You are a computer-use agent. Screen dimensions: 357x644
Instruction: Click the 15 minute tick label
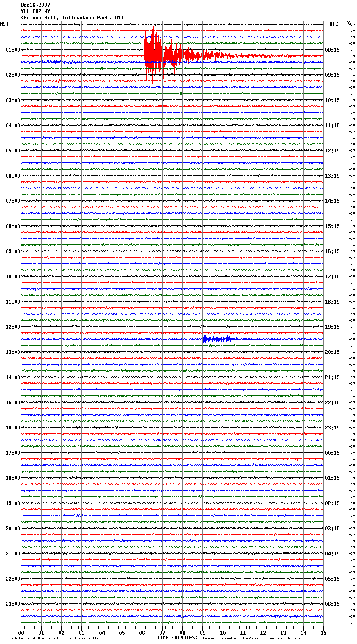click(323, 633)
